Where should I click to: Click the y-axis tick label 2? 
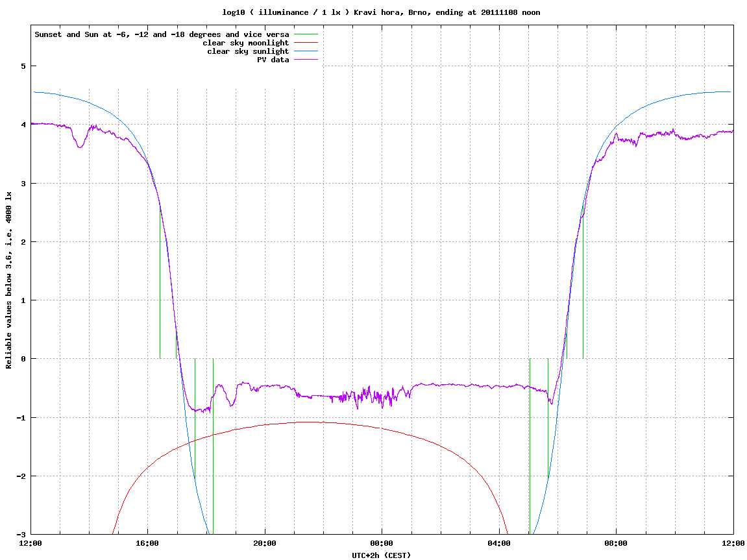[x=23, y=242]
